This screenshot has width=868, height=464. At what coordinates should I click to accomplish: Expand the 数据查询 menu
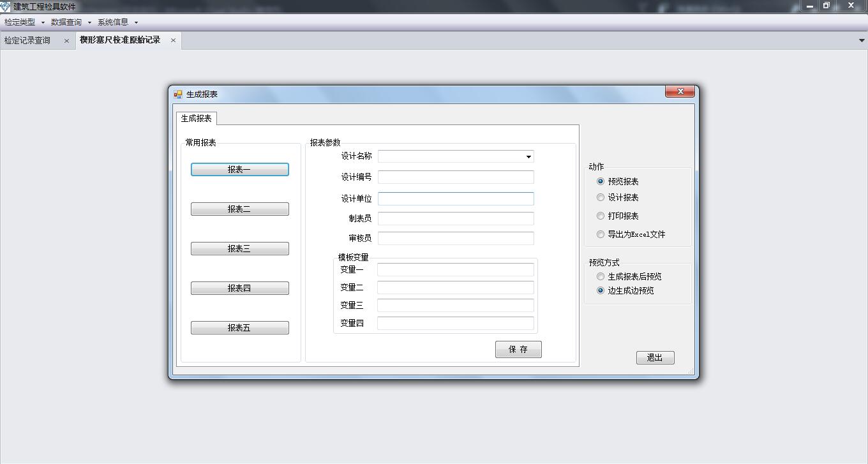70,22
